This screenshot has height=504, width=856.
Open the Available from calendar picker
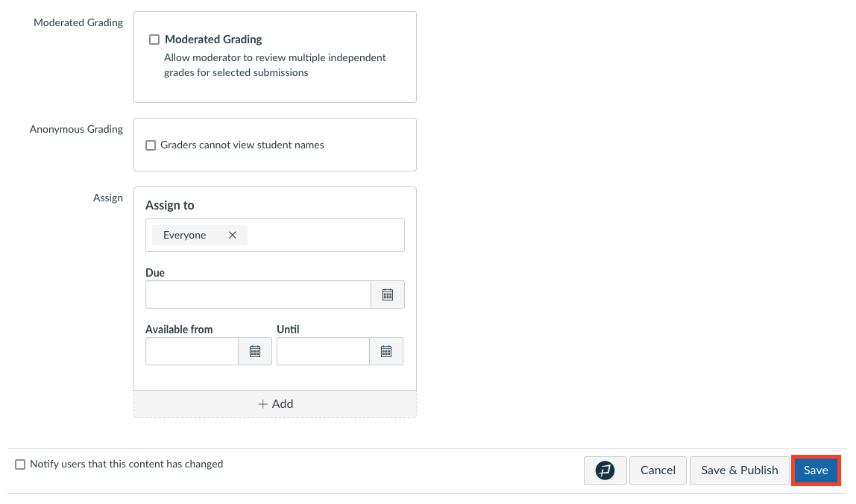tap(255, 351)
